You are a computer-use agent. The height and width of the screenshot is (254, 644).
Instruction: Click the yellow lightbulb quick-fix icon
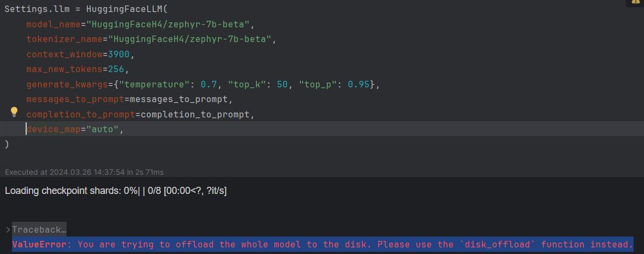pyautogui.click(x=14, y=112)
